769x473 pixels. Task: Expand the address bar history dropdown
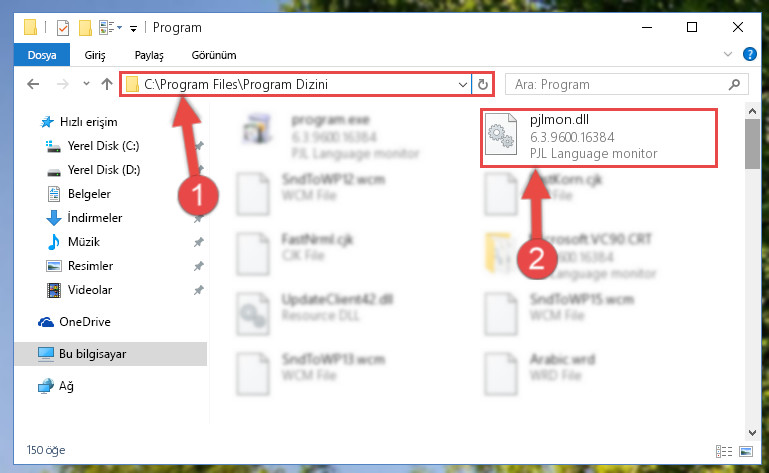tap(462, 84)
